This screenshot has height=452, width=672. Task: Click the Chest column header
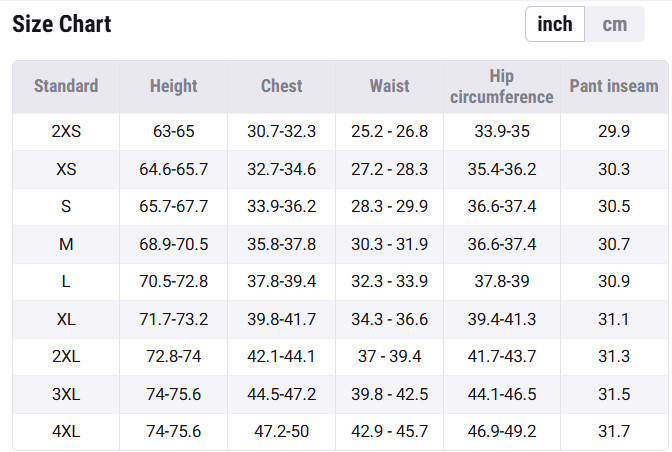(x=282, y=86)
